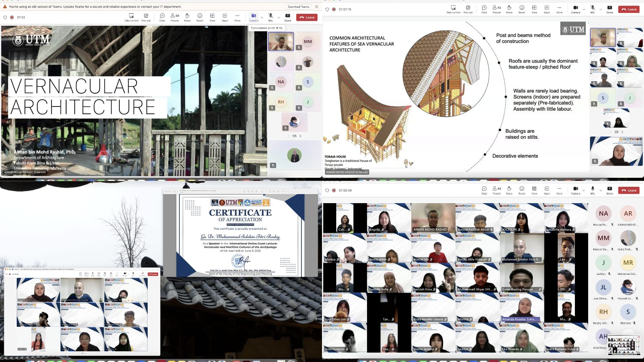Advance the participant strip past page 1/5
This screenshot has height=362, width=644.
click(x=301, y=136)
